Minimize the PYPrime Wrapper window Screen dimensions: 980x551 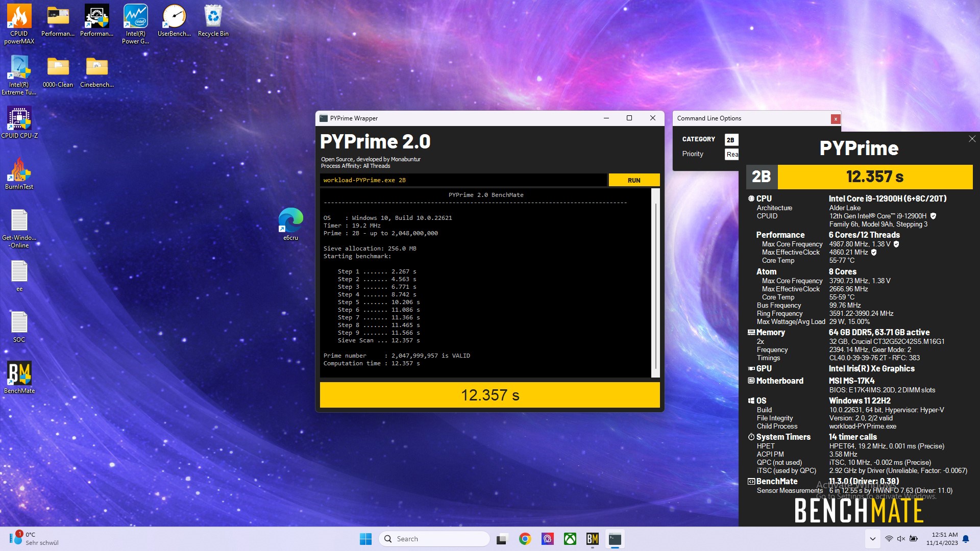606,118
